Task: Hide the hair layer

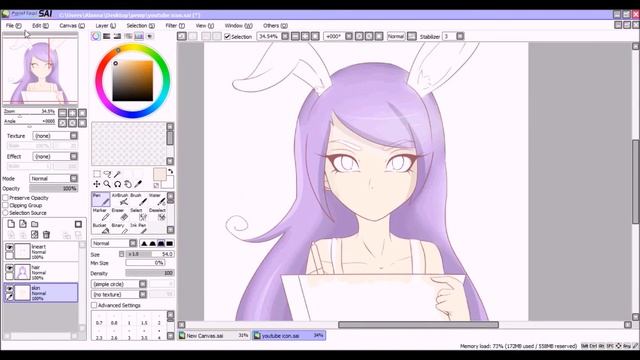Action: click(x=9, y=268)
